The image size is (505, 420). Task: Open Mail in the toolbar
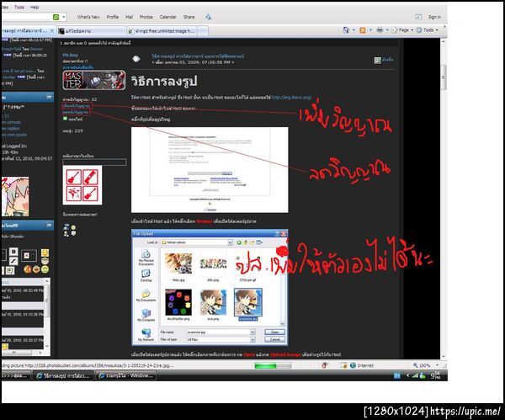[x=129, y=17]
